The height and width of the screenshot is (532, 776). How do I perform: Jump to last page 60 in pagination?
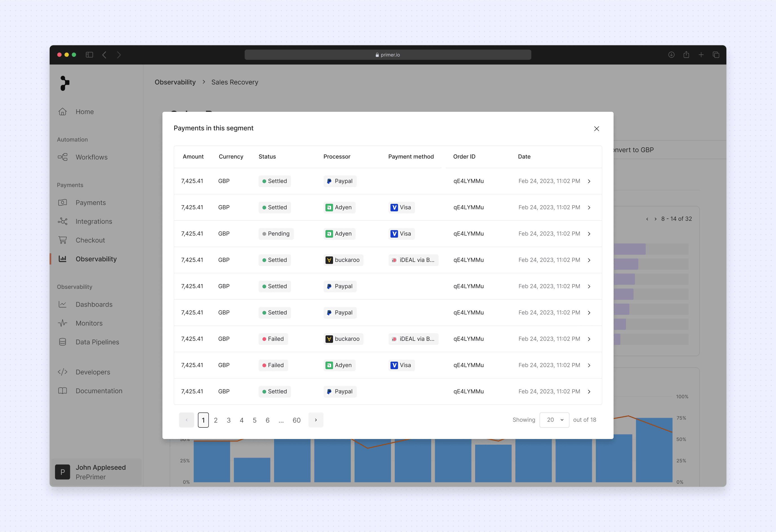297,420
